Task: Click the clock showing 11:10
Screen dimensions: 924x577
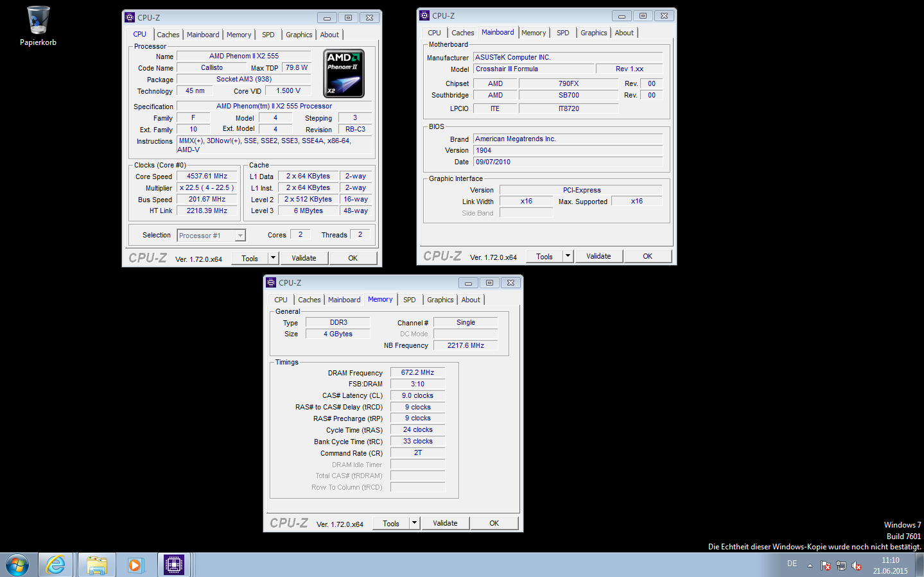Action: point(890,565)
